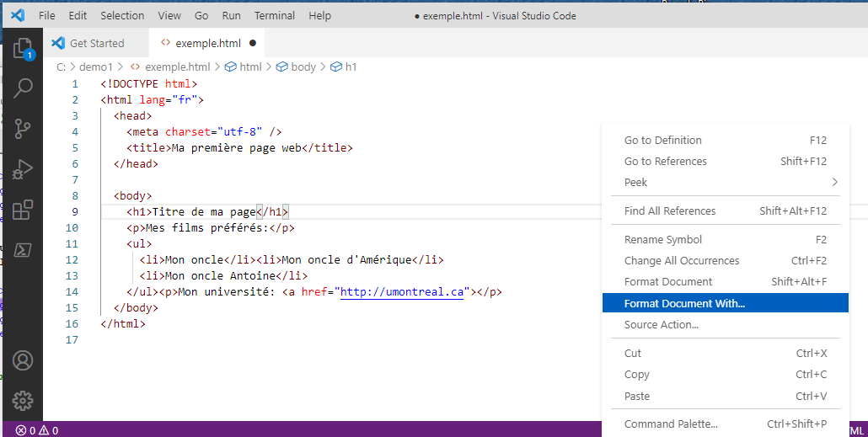Open Command Palette... from context menu

coord(726,424)
